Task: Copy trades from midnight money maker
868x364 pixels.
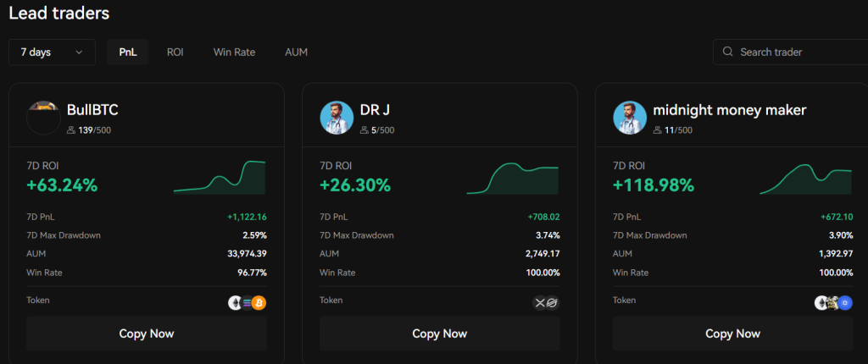Action: [732, 334]
